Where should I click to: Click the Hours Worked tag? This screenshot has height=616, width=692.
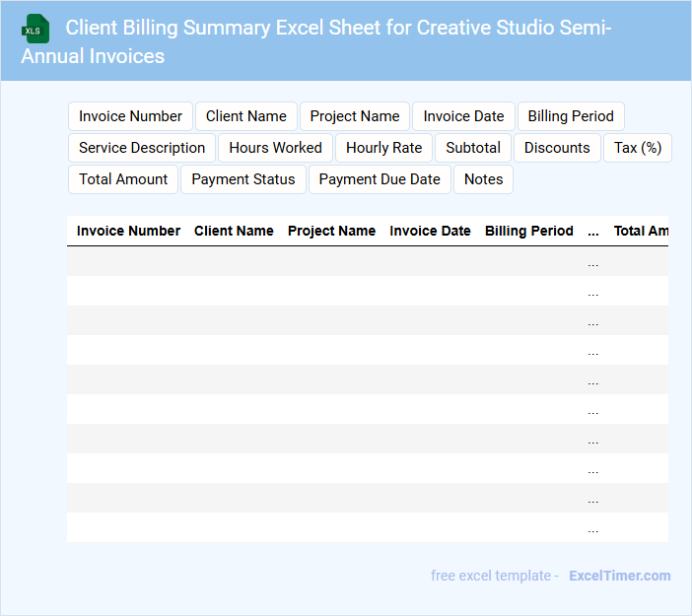pyautogui.click(x=275, y=148)
